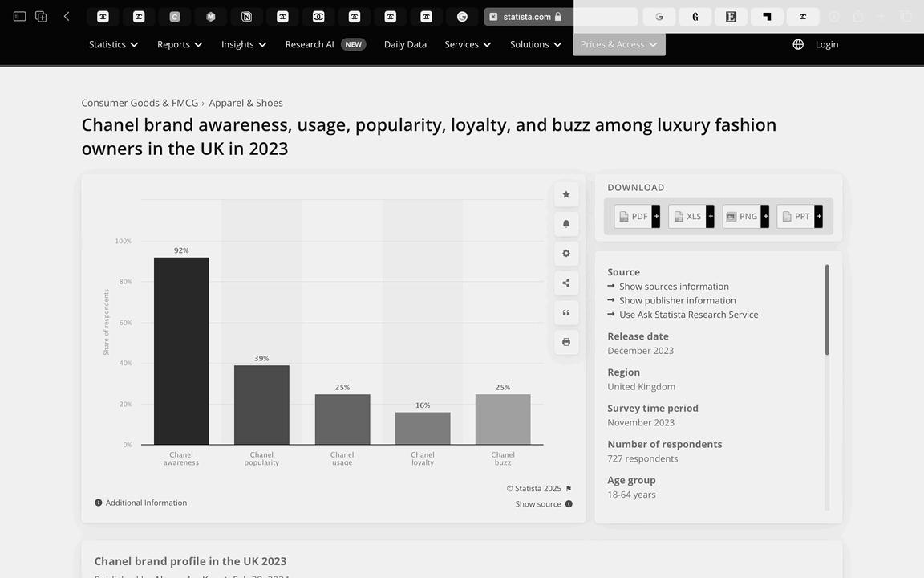924x578 pixels.
Task: Click the Chanel loyalty 16% bar
Action: (x=423, y=428)
